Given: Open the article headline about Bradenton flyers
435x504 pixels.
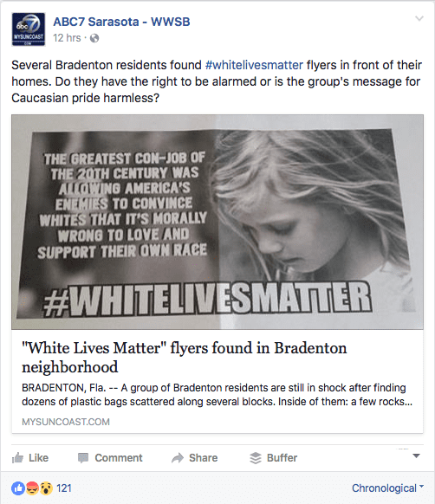Looking at the screenshot, I should (x=185, y=358).
